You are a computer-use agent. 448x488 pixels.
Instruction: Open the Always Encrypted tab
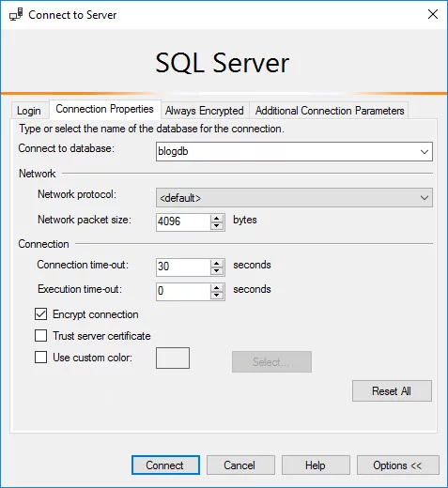point(205,111)
